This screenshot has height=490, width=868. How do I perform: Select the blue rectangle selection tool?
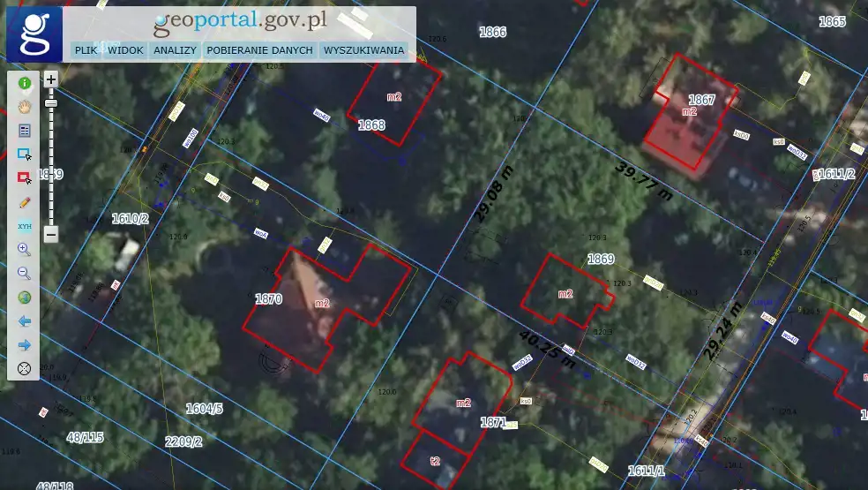[25, 155]
